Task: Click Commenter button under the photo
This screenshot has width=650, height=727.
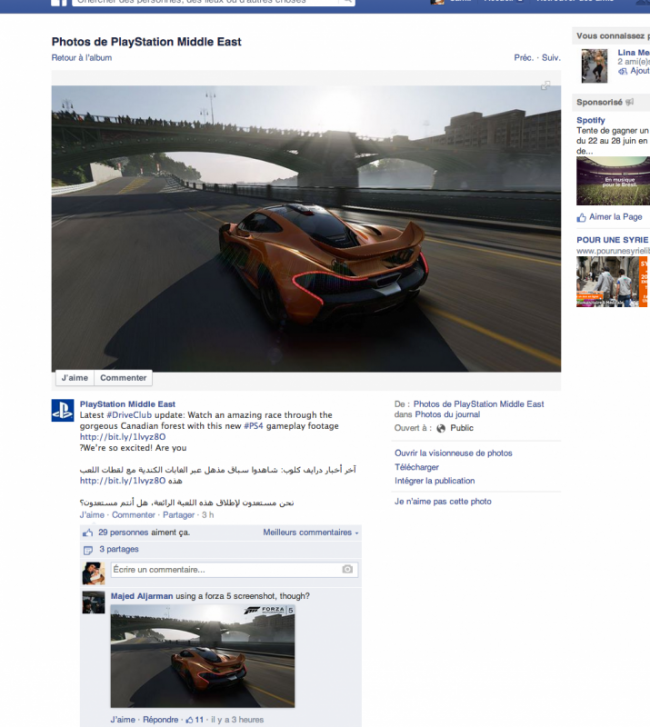Action: pos(123,378)
